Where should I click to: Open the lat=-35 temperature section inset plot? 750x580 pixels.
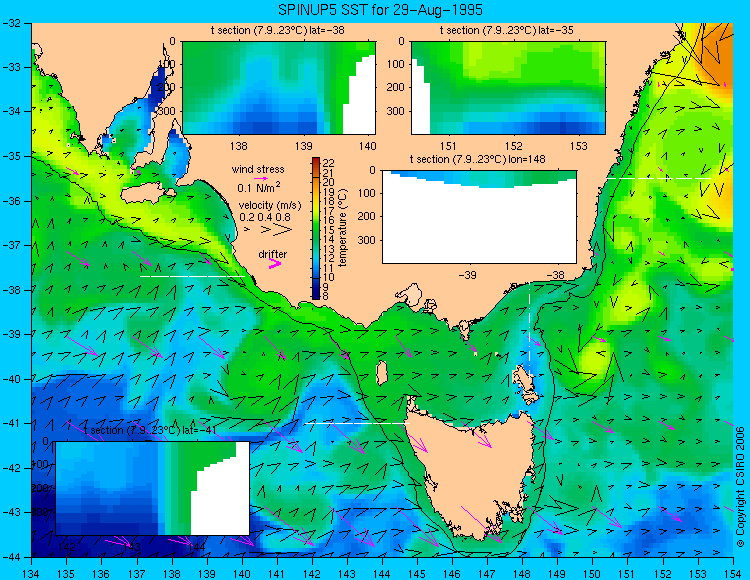[x=508, y=88]
